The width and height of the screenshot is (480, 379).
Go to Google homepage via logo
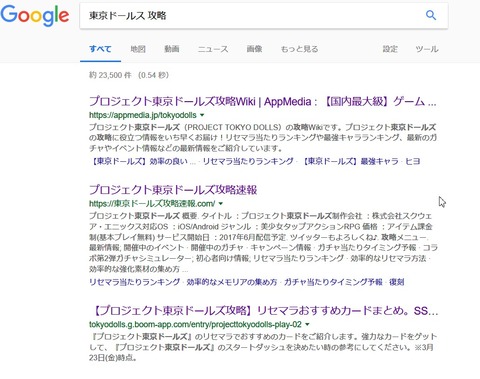[x=35, y=15]
